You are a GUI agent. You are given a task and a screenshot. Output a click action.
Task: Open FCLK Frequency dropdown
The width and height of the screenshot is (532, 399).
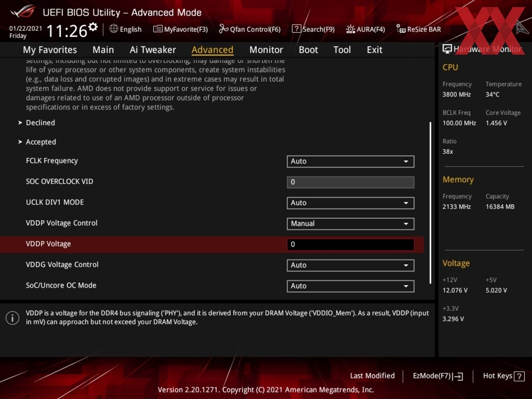pos(350,161)
